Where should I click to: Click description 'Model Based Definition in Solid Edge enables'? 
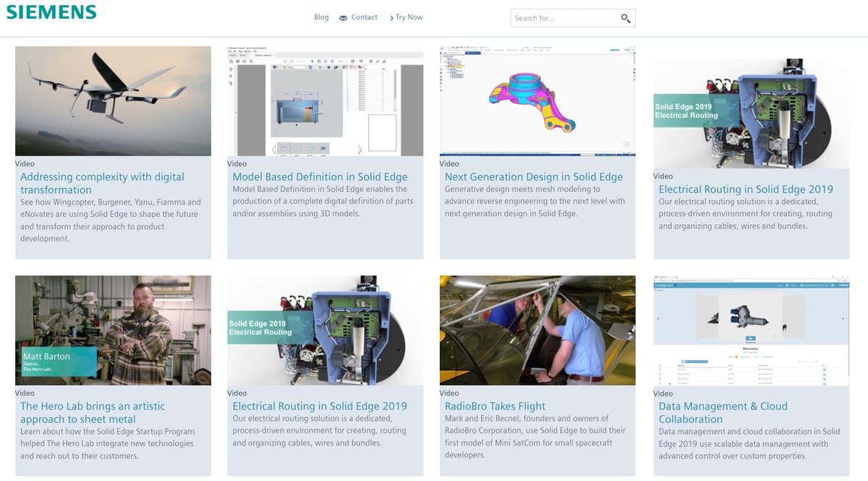[323, 202]
